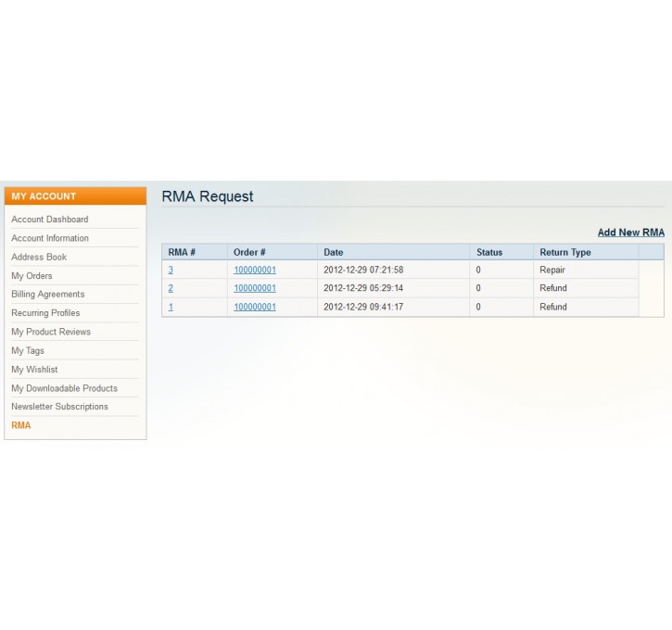Open RMA number 2 link
Screen dimensions: 672x630
point(171,288)
